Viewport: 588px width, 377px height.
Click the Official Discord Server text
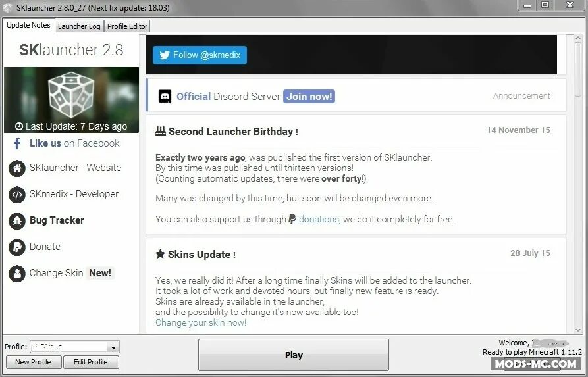coord(228,97)
